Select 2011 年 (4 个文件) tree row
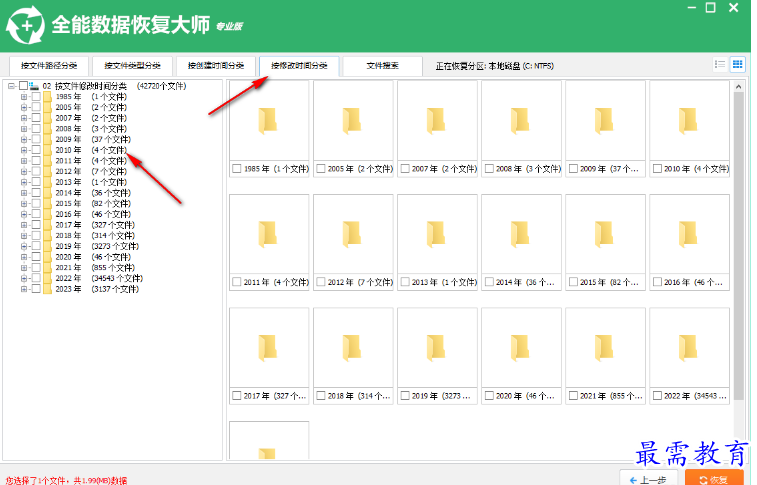757x485 pixels. [x=91, y=161]
